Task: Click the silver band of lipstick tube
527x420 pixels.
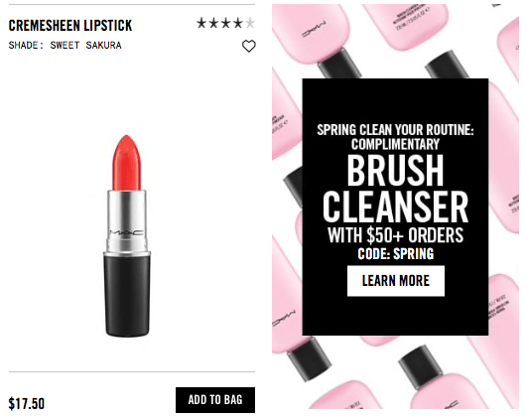Action: [127, 220]
